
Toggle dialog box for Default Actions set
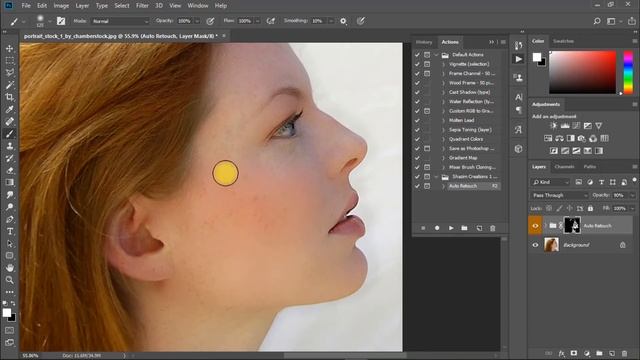(427, 55)
